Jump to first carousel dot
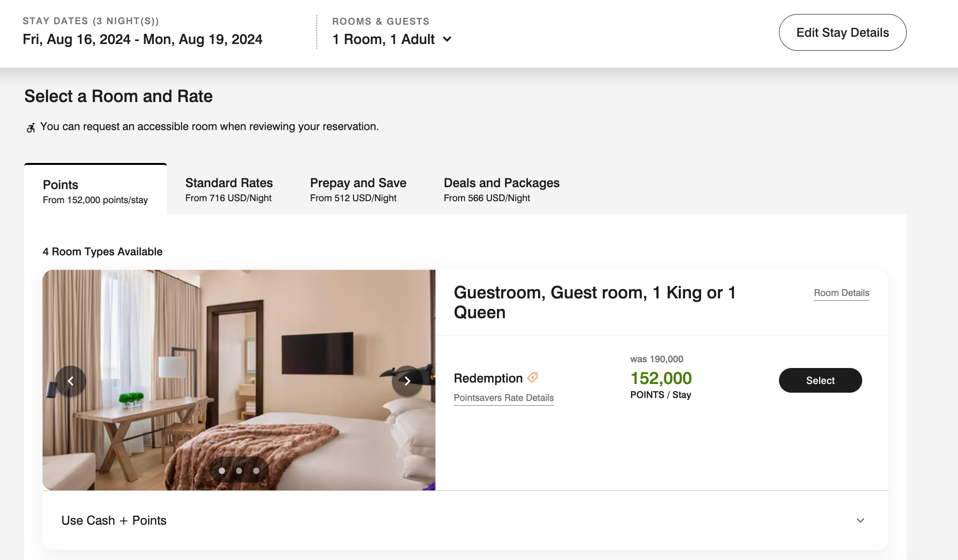958x560 pixels. (222, 471)
